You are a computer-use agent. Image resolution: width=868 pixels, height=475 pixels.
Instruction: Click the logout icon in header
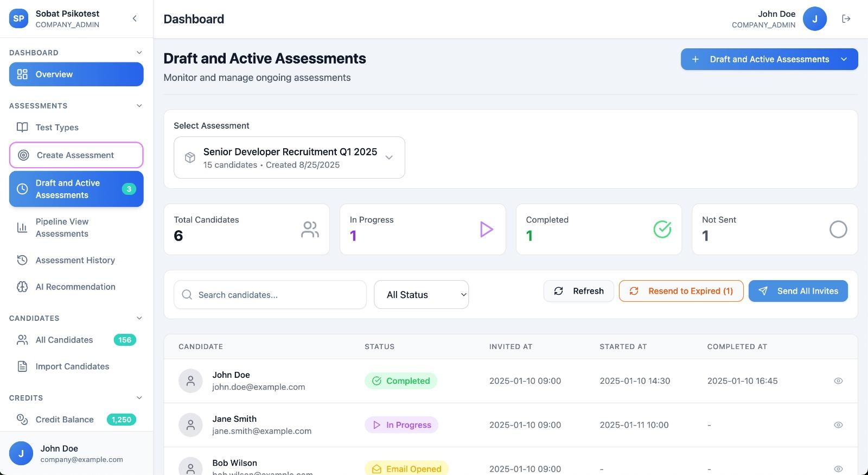point(846,19)
